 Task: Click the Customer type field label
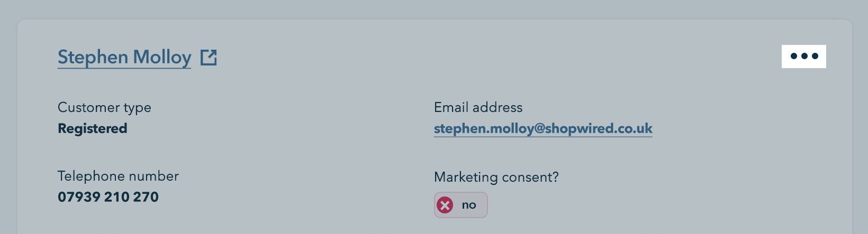click(104, 107)
